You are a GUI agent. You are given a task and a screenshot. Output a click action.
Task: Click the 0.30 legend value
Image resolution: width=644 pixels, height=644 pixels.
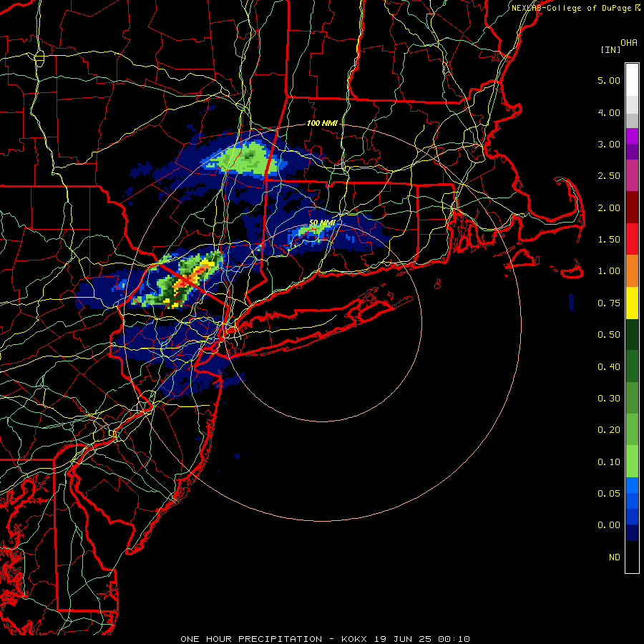[609, 399]
